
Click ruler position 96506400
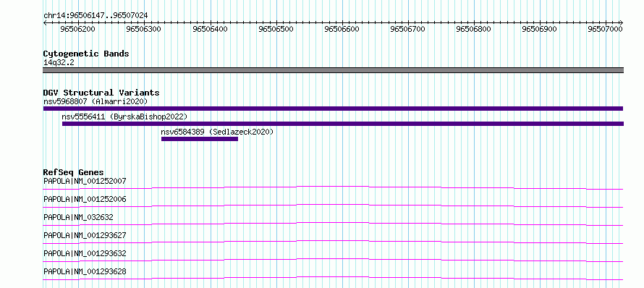pos(211,29)
